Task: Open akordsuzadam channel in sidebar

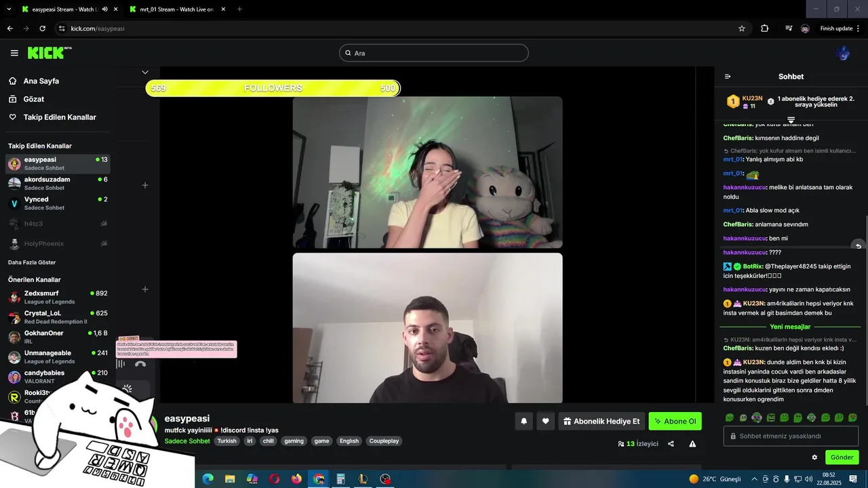Action: click(58, 183)
